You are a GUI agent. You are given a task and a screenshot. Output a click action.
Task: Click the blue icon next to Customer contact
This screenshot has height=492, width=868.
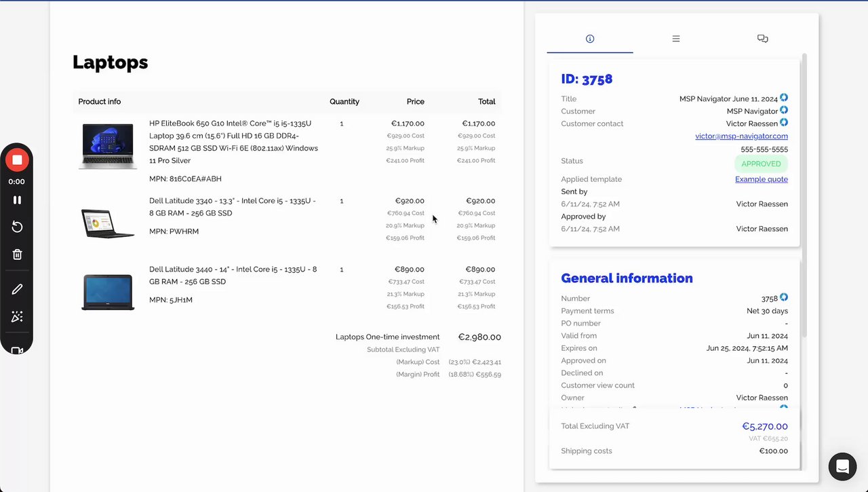tap(784, 122)
